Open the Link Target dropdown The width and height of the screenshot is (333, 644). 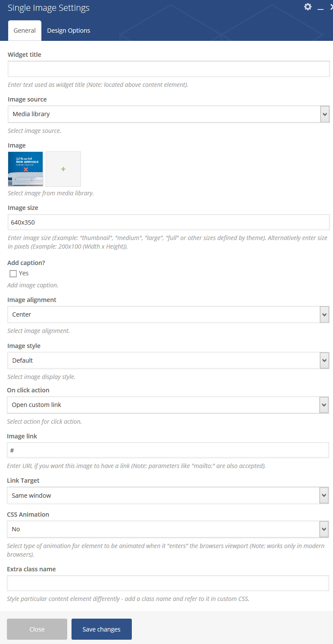point(168,496)
